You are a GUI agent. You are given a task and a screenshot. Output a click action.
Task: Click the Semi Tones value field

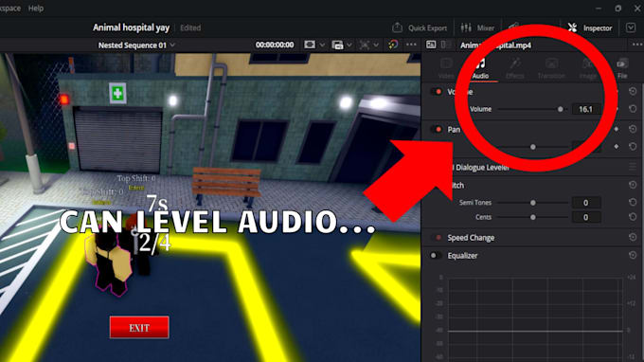point(586,203)
